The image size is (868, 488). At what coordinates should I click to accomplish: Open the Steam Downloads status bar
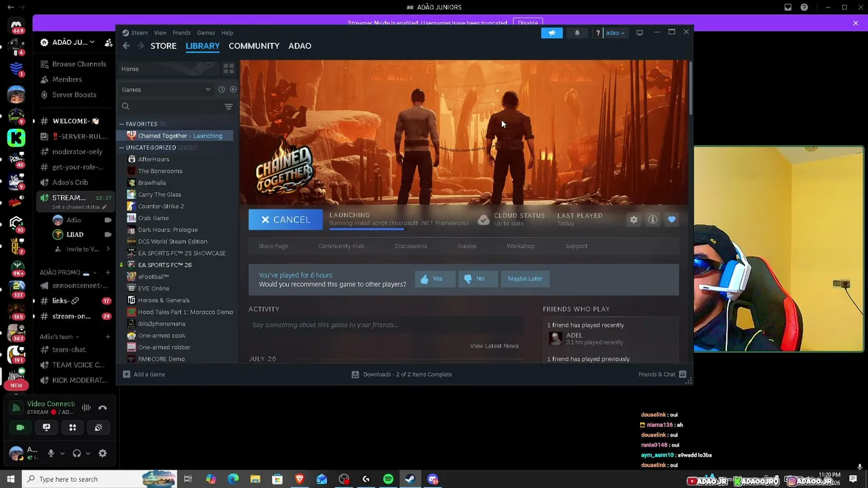coord(401,374)
